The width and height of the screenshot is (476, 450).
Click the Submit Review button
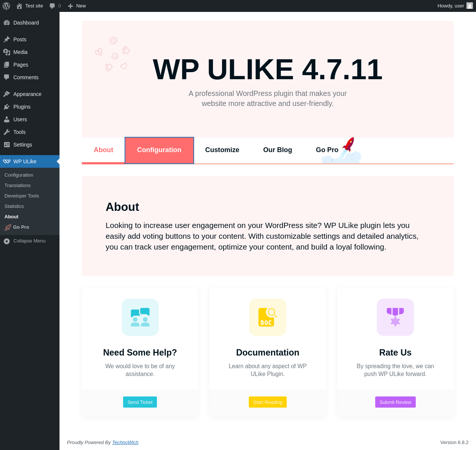point(395,402)
